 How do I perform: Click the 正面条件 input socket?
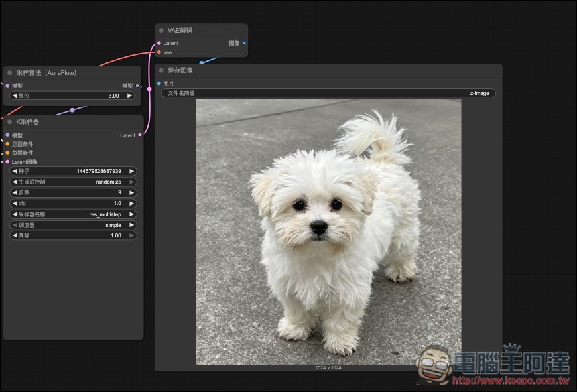[7, 144]
